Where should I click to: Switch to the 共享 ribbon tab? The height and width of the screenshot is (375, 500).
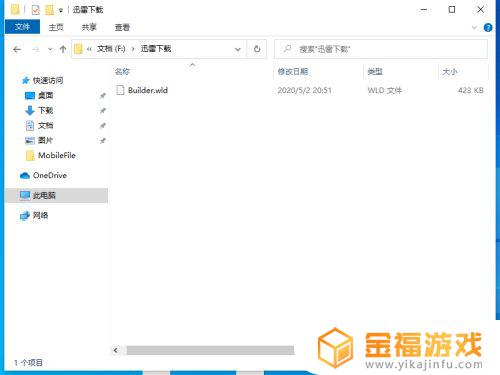click(x=89, y=27)
